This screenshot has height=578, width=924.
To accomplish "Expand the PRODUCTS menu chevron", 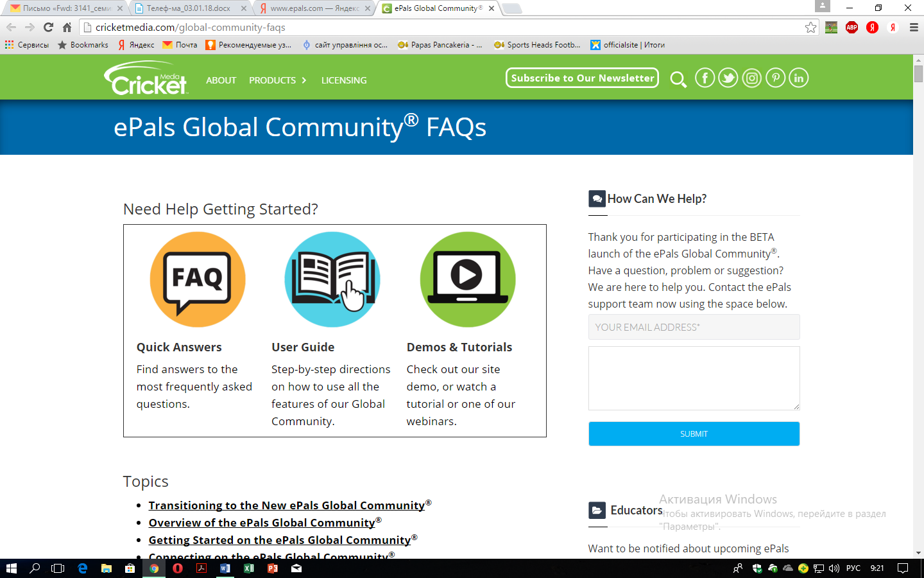I will (x=304, y=80).
